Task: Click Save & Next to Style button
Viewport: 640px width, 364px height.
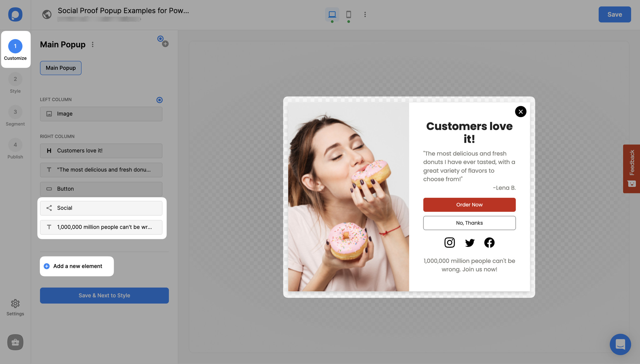Action: click(104, 296)
